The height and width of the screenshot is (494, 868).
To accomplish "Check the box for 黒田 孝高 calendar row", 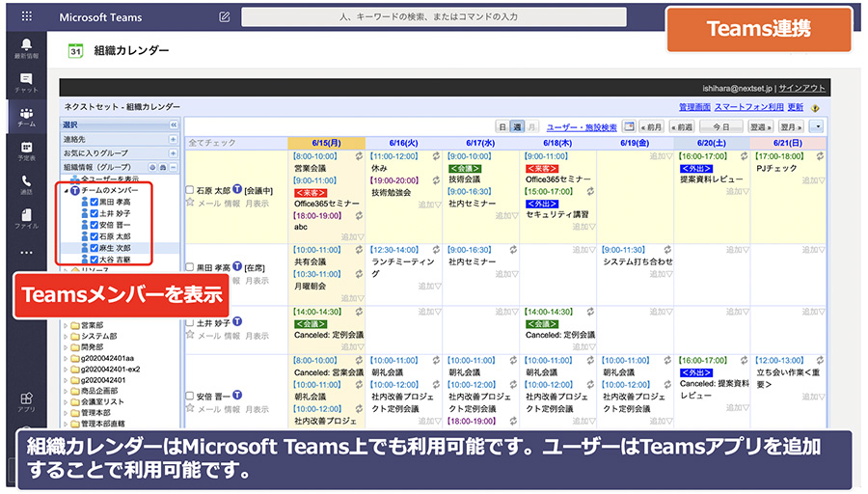I will point(190,267).
